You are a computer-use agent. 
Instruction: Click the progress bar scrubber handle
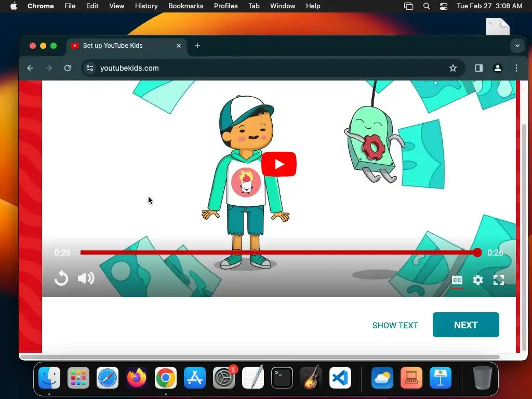coord(477,252)
